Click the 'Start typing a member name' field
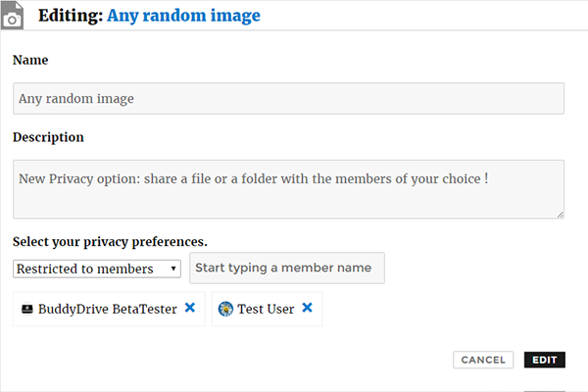Screen dimensions: 588x392 click(286, 269)
